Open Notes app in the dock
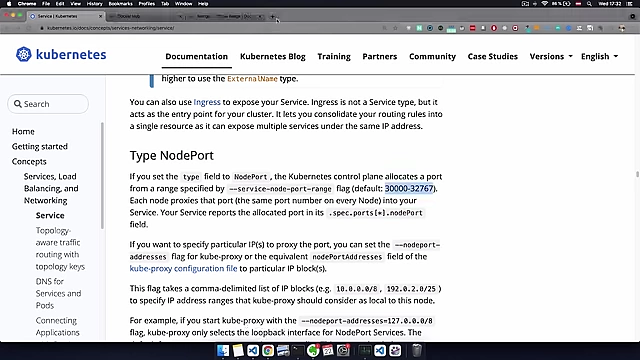This screenshot has width=640, height=360. point(238,351)
